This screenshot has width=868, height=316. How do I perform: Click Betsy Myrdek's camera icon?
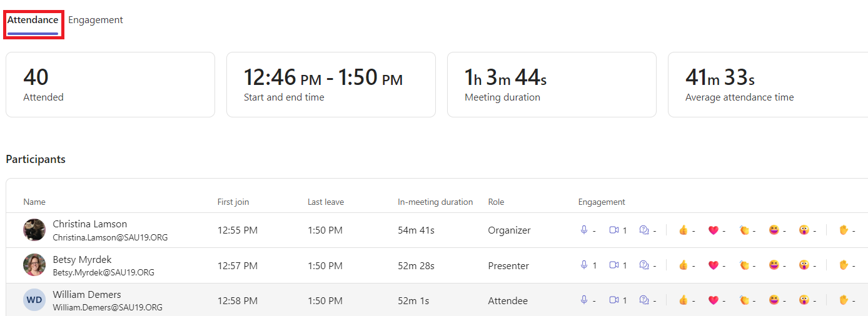(x=614, y=265)
